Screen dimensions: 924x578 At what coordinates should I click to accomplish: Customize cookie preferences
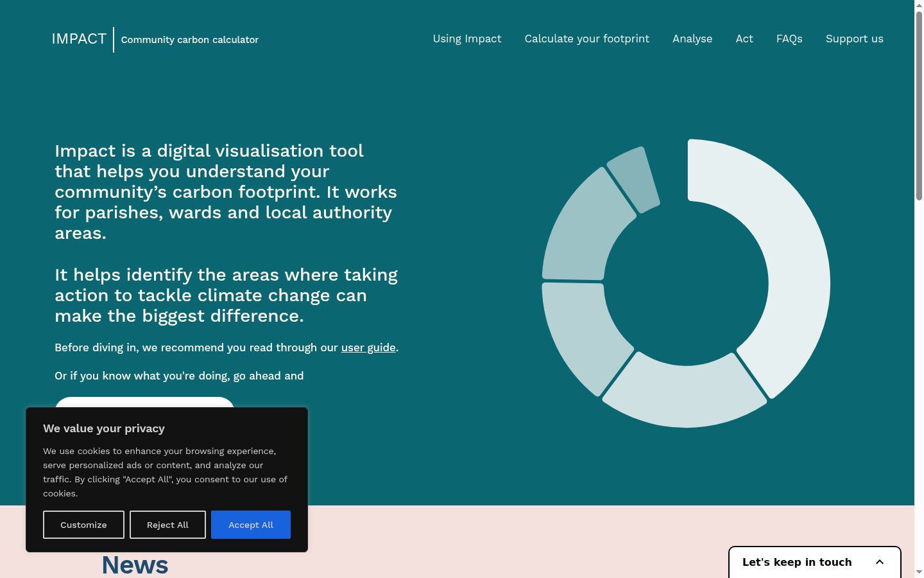pyautogui.click(x=83, y=525)
